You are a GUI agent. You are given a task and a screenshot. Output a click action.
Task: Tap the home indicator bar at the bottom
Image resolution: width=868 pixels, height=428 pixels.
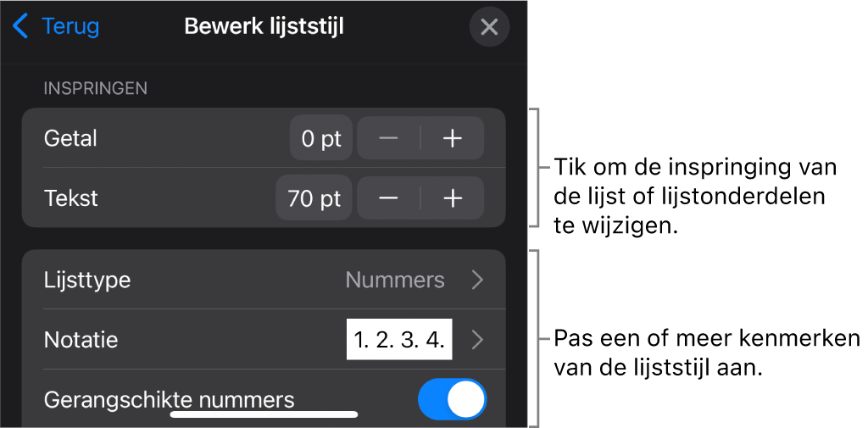click(x=264, y=415)
